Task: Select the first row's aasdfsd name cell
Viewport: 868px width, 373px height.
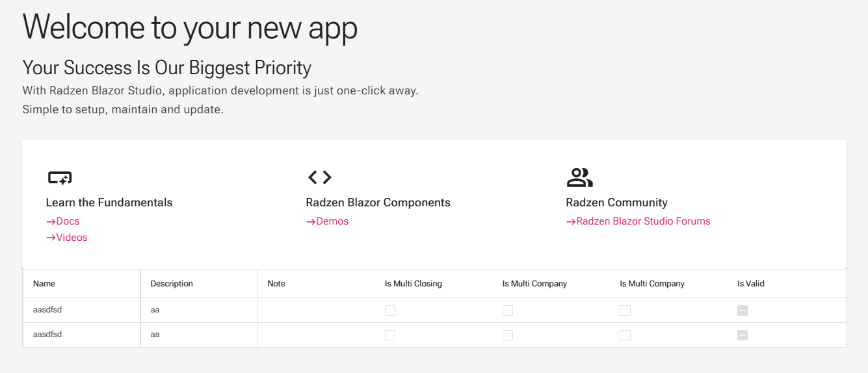Action: (x=82, y=311)
